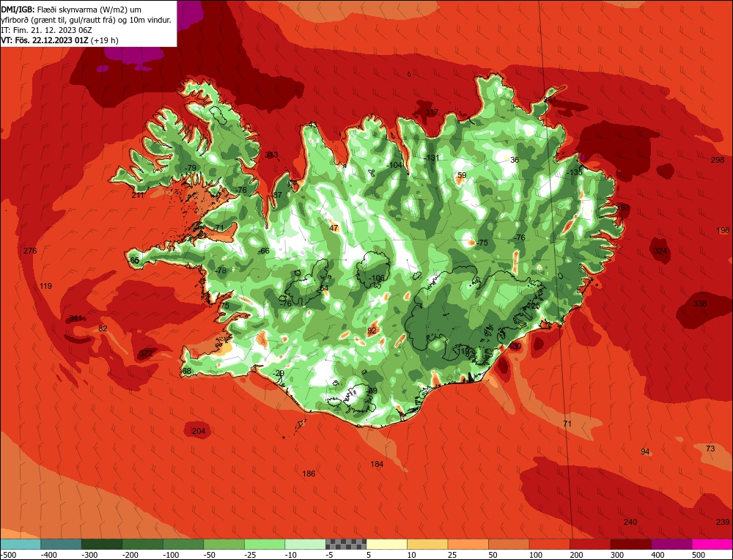Click the '(+19 h)' forecast offset
The width and height of the screenshot is (733, 560).
[x=105, y=40]
